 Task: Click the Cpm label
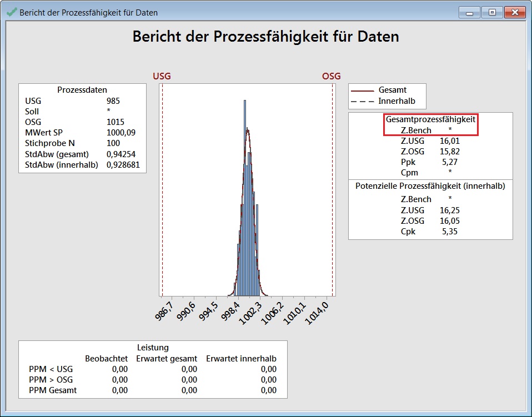coord(409,173)
